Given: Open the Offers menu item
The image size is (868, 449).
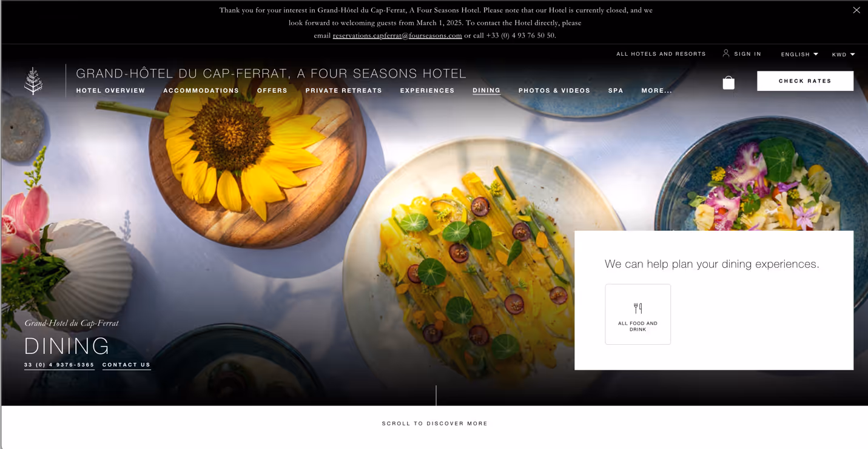Looking at the screenshot, I should click(x=272, y=91).
